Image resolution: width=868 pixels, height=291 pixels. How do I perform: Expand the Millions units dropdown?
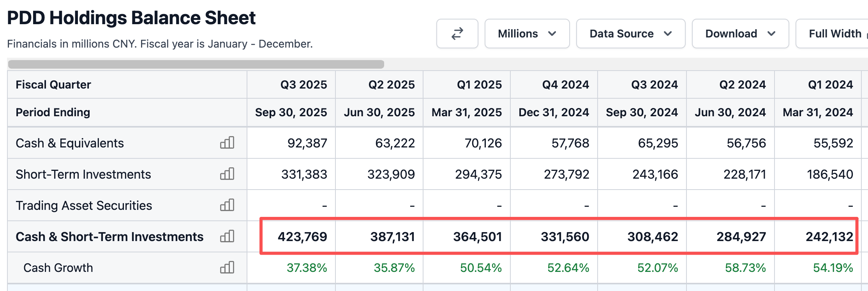point(527,34)
